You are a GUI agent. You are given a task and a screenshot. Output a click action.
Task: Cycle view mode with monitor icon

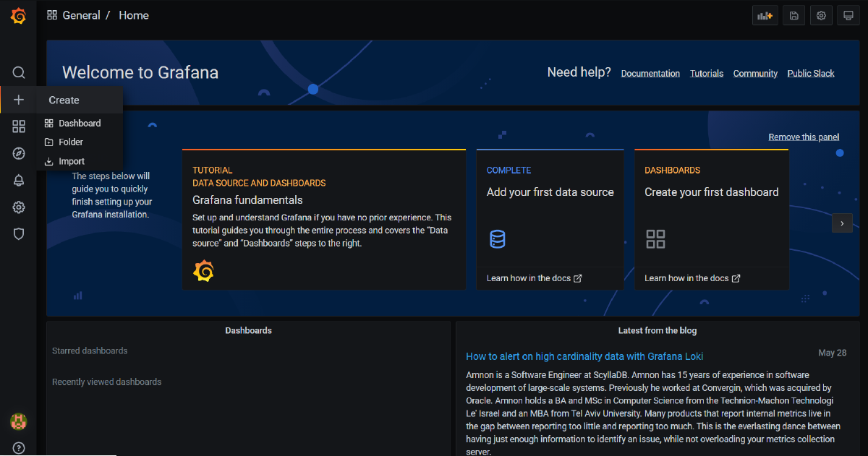(x=848, y=15)
